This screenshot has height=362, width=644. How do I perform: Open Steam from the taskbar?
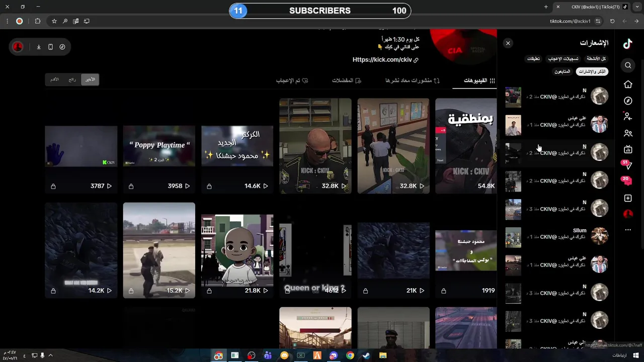pos(366,355)
